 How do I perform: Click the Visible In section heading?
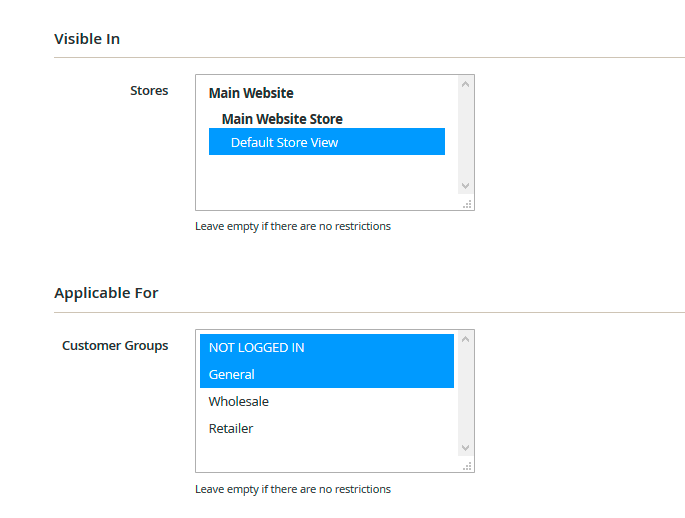(87, 39)
